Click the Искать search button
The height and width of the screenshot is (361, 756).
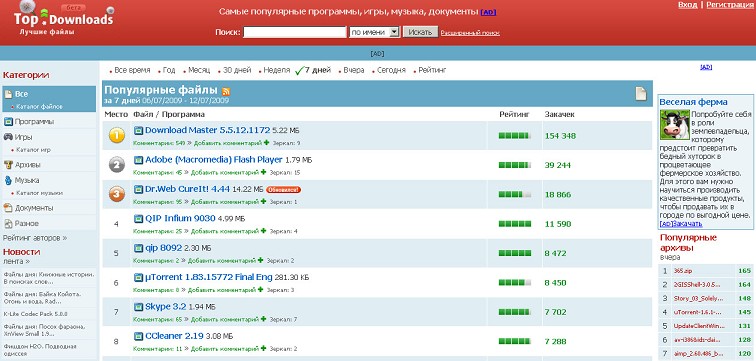[x=420, y=32]
